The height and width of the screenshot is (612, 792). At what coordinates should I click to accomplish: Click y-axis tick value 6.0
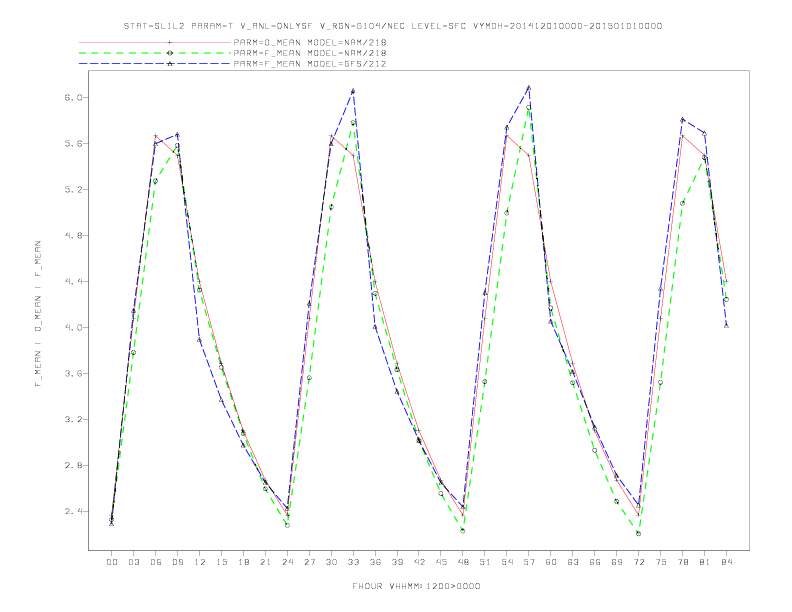pyautogui.click(x=73, y=97)
